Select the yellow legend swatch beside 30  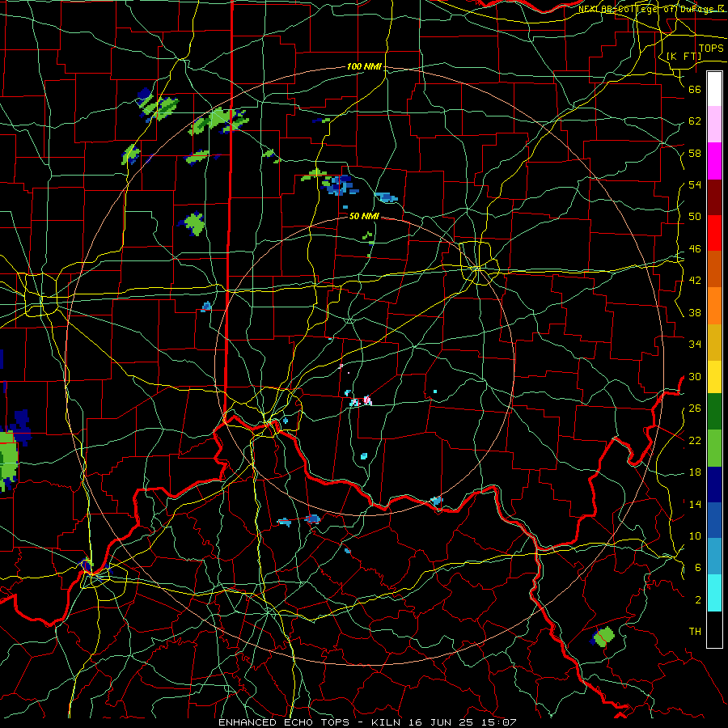[714, 376]
